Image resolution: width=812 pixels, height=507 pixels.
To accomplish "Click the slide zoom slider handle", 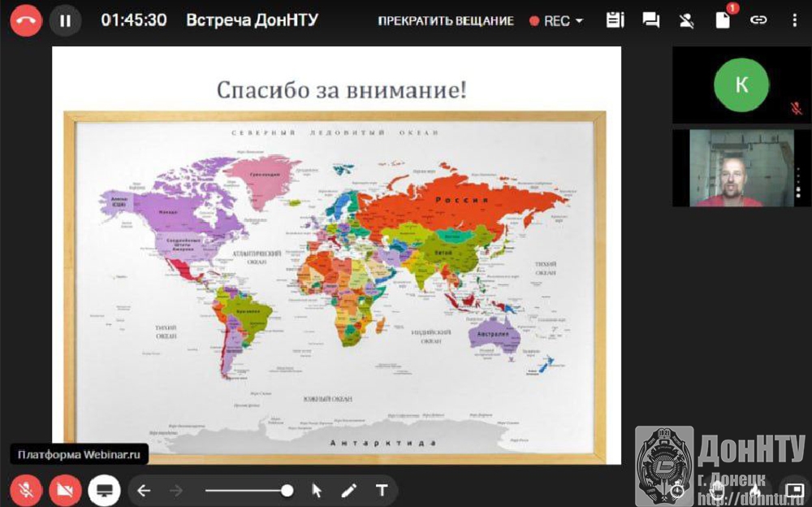I will [x=287, y=490].
